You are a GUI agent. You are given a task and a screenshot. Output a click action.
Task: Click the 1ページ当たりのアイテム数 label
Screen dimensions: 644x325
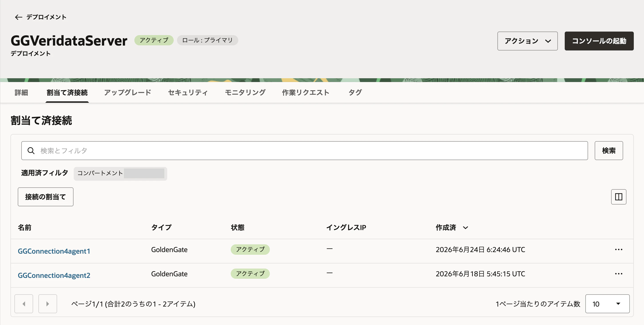(538, 304)
